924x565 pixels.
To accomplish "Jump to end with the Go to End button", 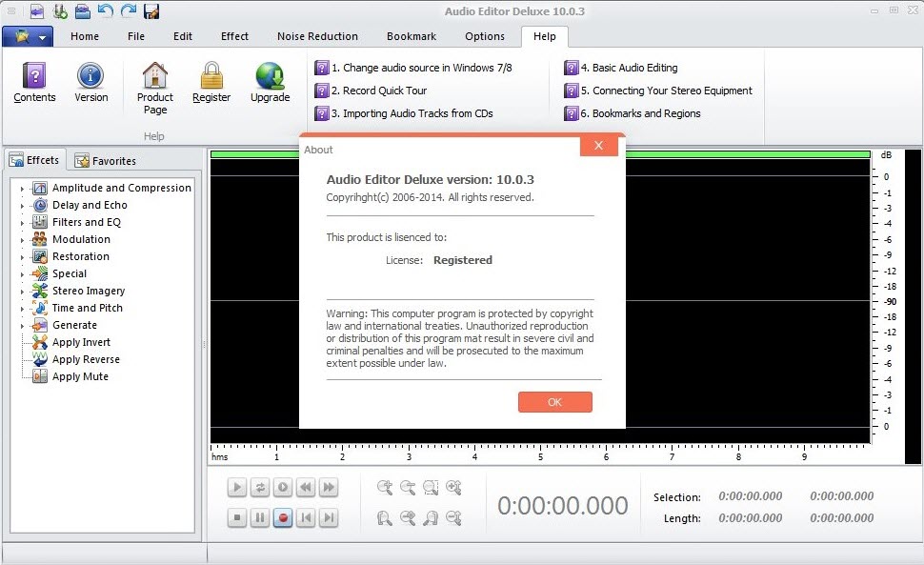I will (x=329, y=518).
